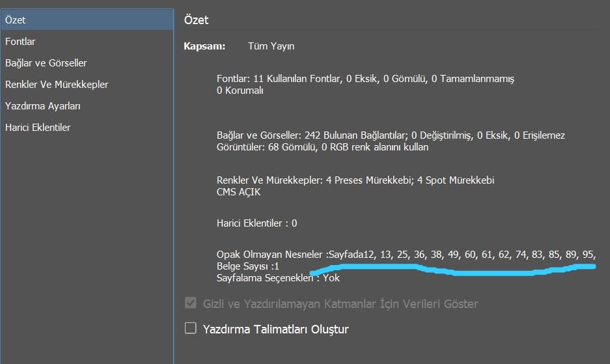Enable the Yazdırma Talimatları Oluştur checkbox
610x364 pixels.
190,328
